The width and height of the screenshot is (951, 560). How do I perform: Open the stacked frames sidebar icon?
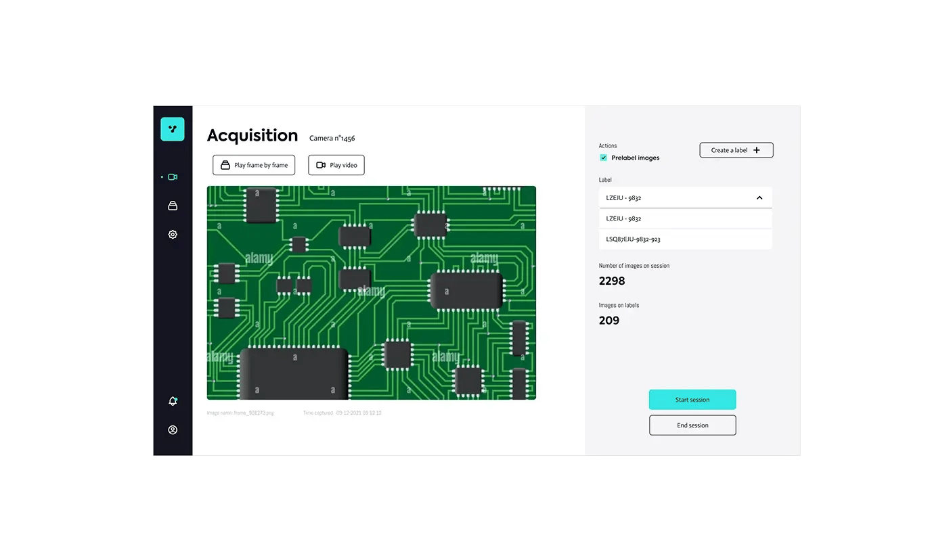click(173, 206)
